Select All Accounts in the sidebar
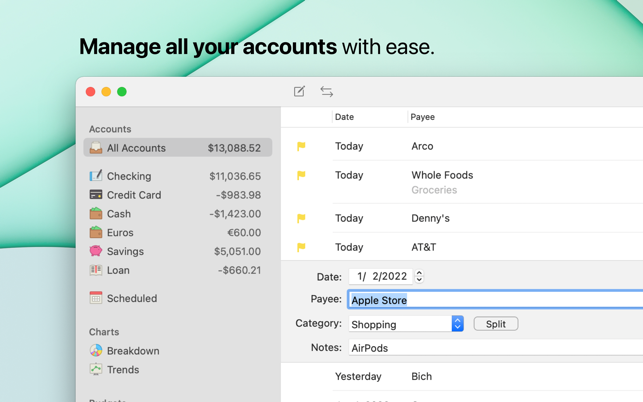 pyautogui.click(x=178, y=148)
